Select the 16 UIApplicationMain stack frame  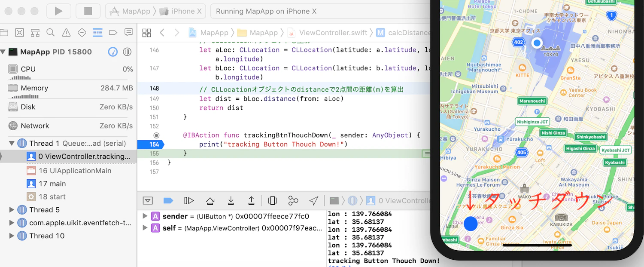[68, 171]
